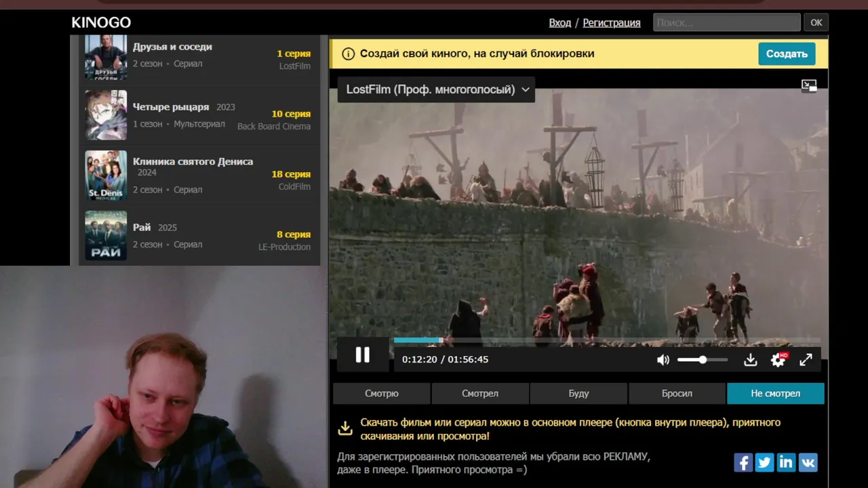Open the Четыре рыцаря title

pos(171,107)
